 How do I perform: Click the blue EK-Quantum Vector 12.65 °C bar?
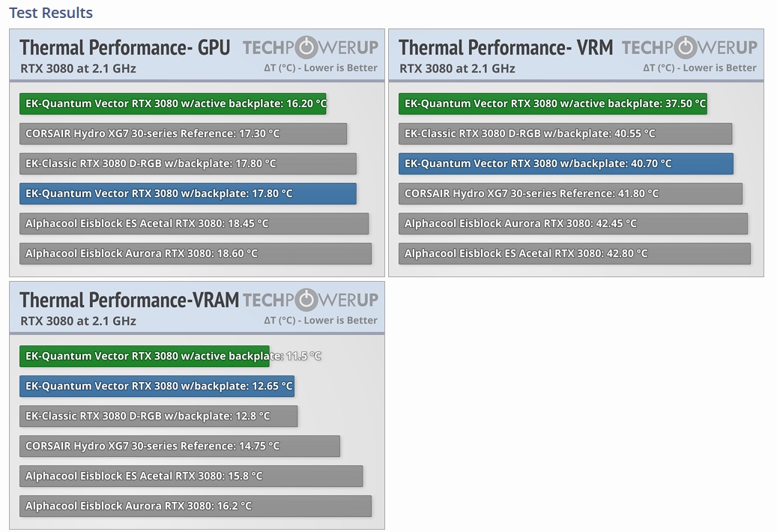(x=157, y=387)
